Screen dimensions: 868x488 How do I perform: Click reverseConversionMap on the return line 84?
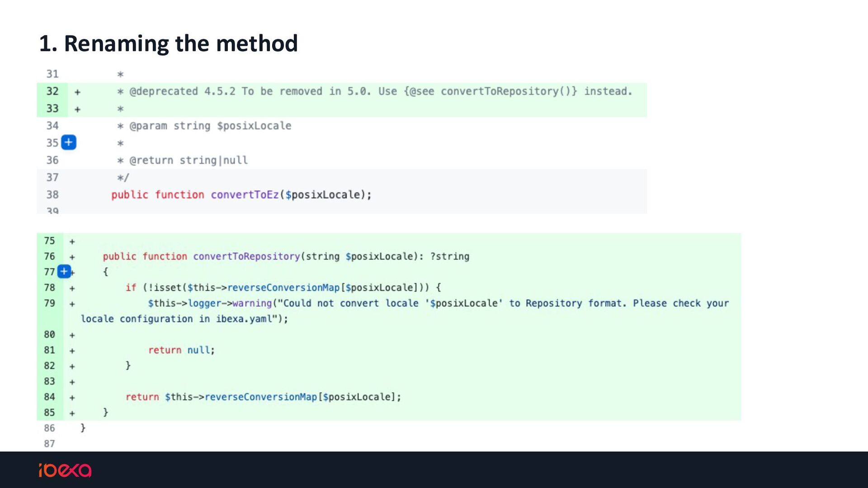[261, 397]
